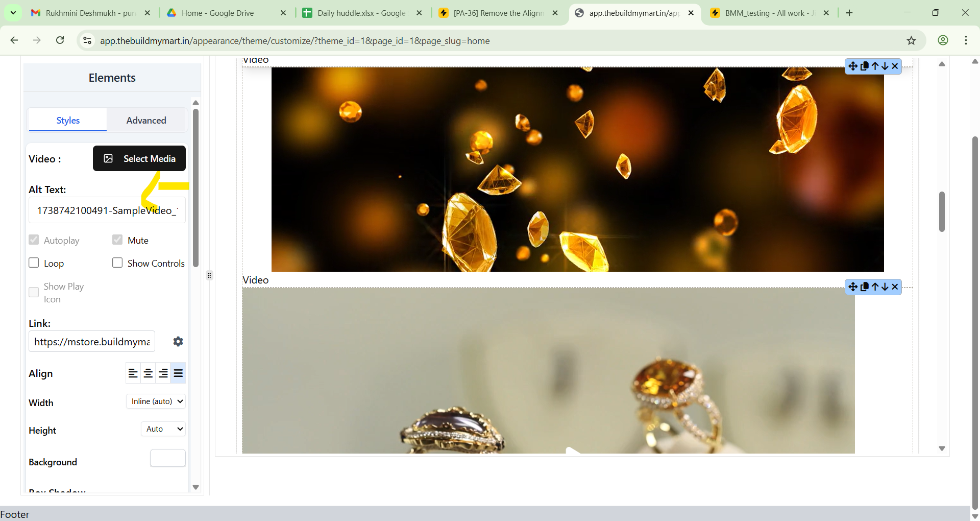Move the second video block up

(x=875, y=287)
